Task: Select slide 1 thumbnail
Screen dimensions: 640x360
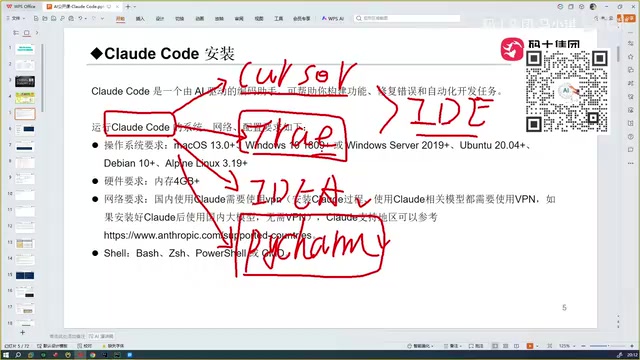Action: pos(25,49)
